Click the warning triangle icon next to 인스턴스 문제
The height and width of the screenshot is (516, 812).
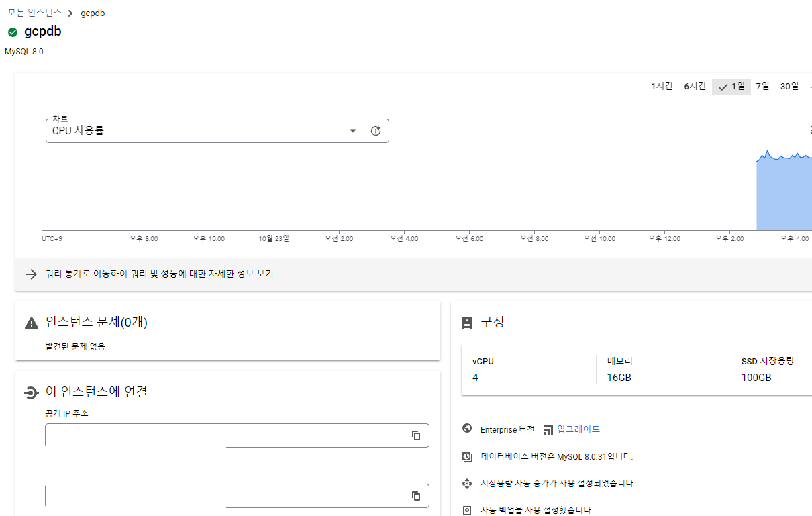(32, 323)
